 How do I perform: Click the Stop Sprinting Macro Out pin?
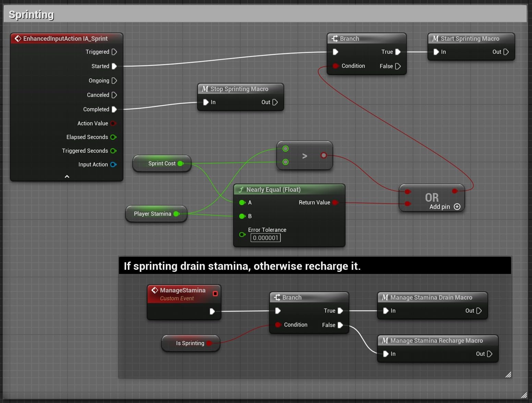275,102
